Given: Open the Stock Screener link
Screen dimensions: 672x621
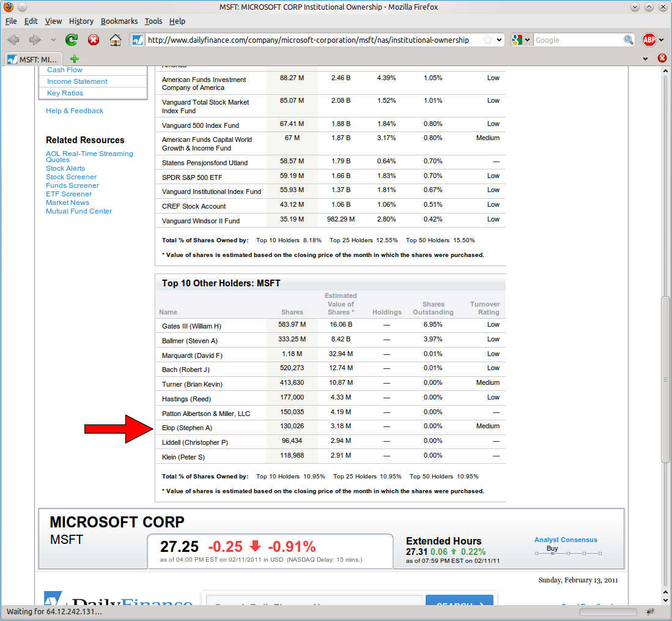Looking at the screenshot, I should [71, 177].
